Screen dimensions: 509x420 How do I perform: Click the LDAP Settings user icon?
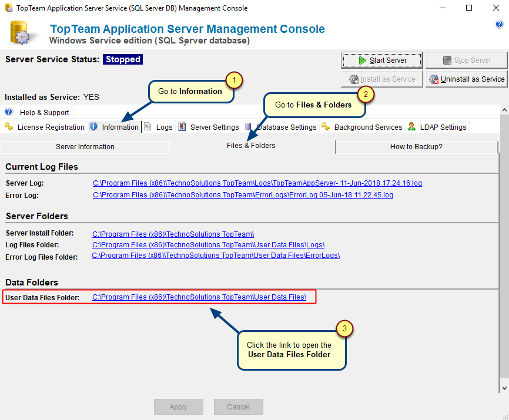pos(411,126)
